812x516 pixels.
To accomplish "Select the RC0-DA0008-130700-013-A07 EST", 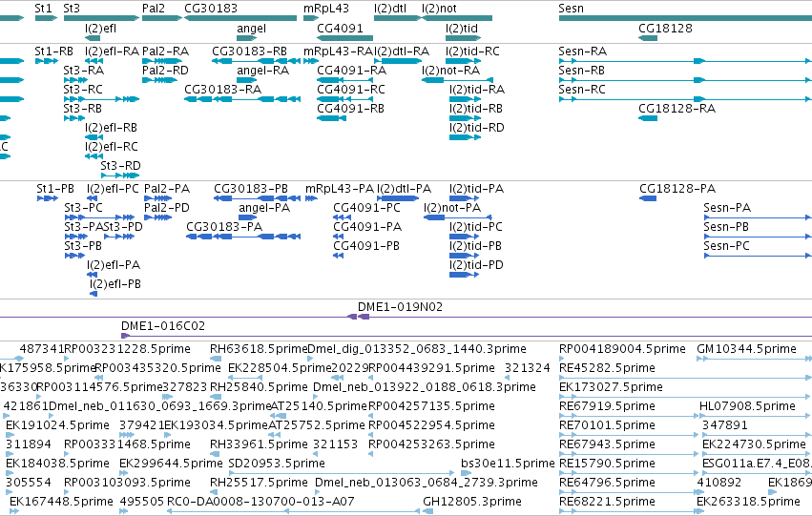I will (x=294, y=511).
